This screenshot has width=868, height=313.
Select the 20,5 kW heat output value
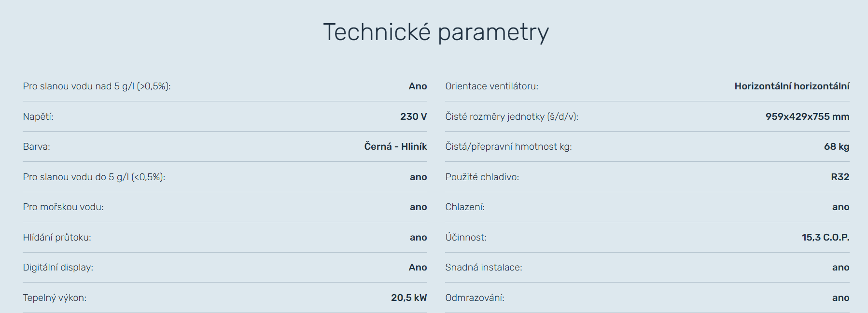pyautogui.click(x=408, y=298)
